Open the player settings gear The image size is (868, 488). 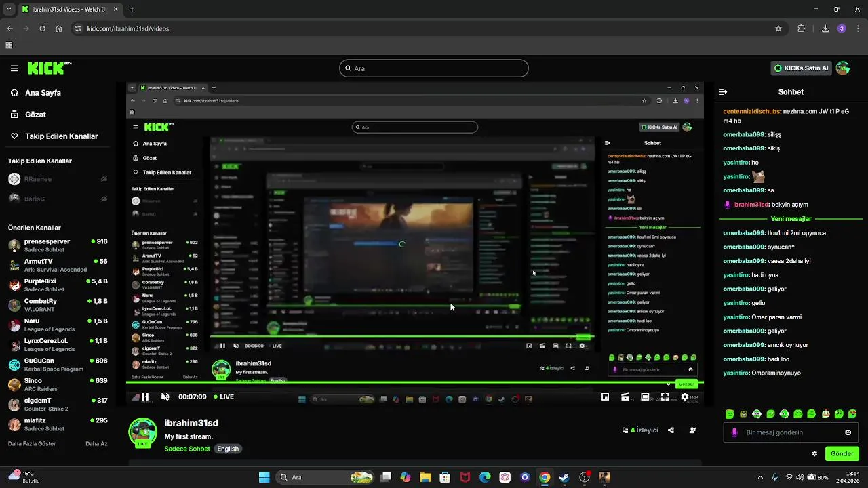[x=685, y=397]
